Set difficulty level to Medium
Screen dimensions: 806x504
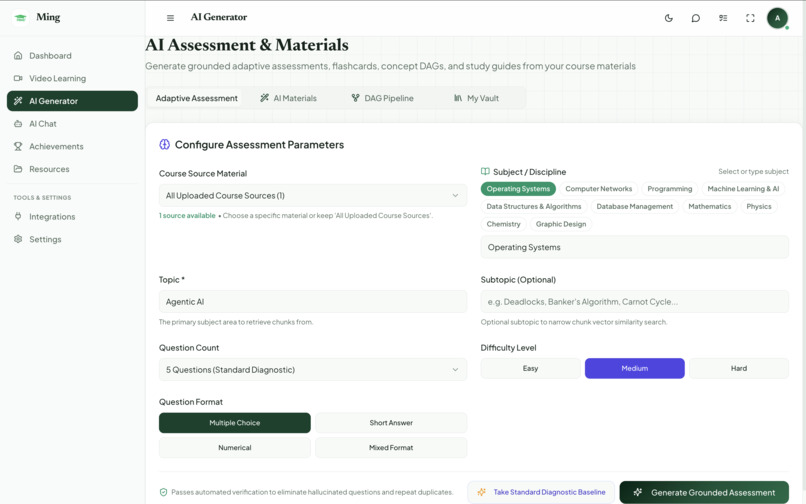point(635,368)
